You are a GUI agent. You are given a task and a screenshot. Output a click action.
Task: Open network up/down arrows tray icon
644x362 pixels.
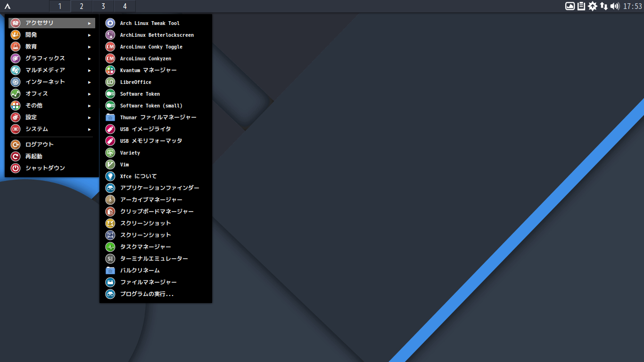604,6
